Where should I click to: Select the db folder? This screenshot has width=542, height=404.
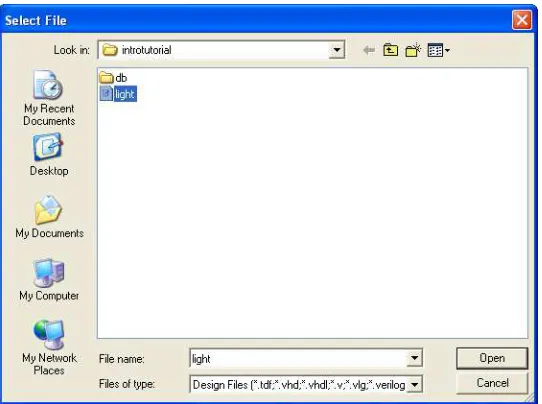tap(113, 78)
